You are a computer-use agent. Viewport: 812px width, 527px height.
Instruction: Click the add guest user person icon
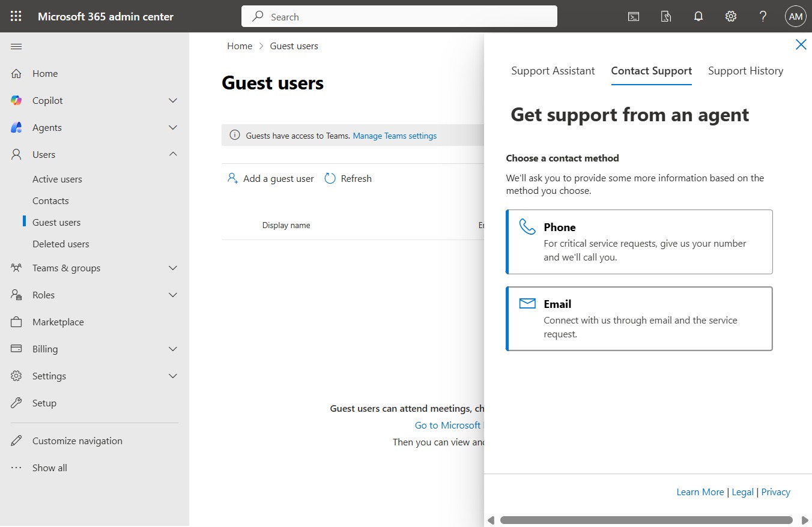click(232, 178)
